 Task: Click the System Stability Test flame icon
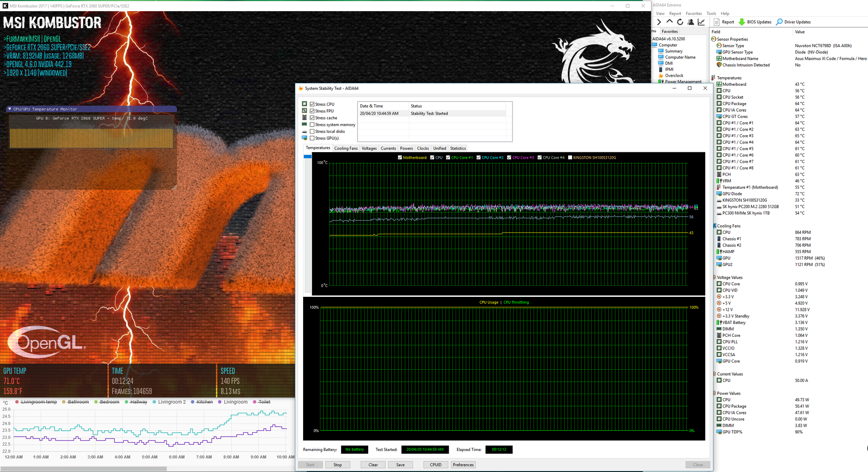pos(301,88)
